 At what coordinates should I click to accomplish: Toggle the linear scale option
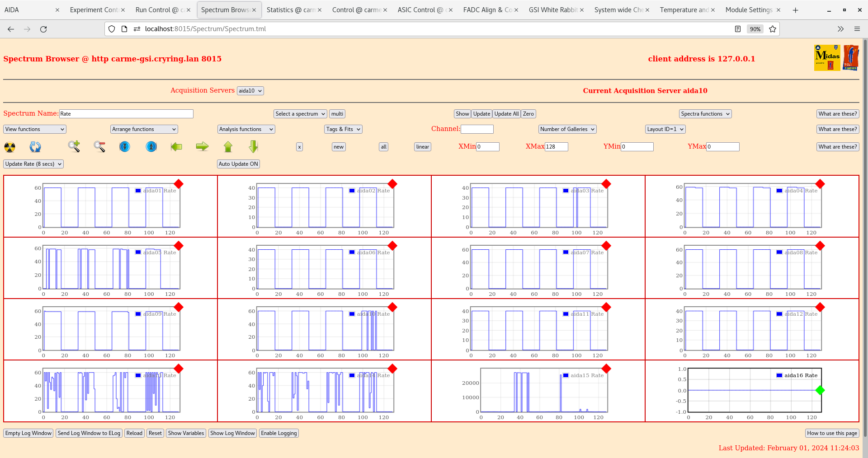pyautogui.click(x=422, y=147)
